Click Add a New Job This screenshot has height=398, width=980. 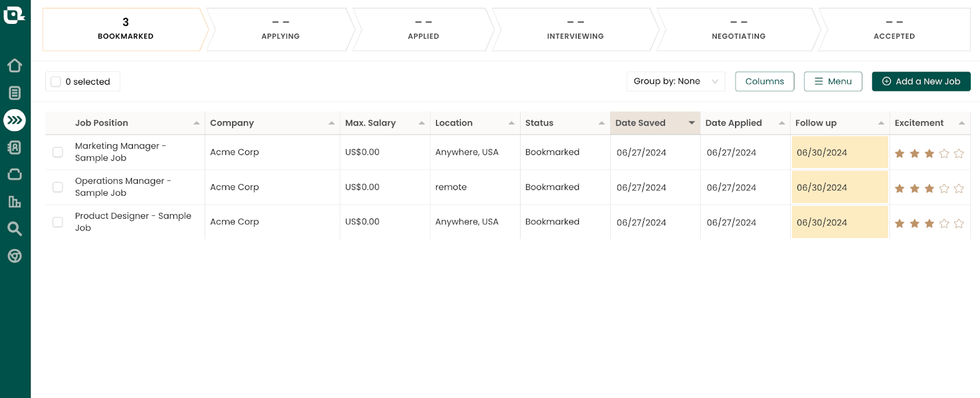coord(921,82)
